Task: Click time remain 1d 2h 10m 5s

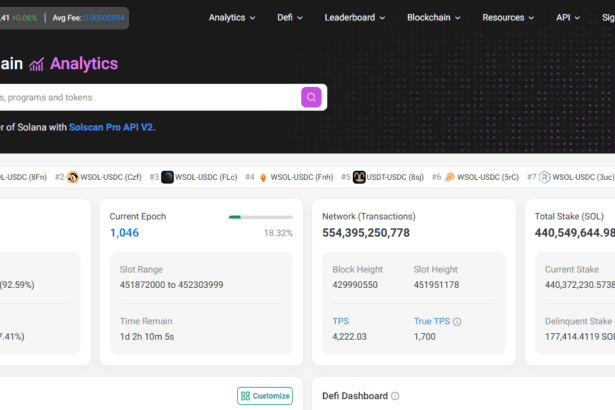Action: click(147, 337)
